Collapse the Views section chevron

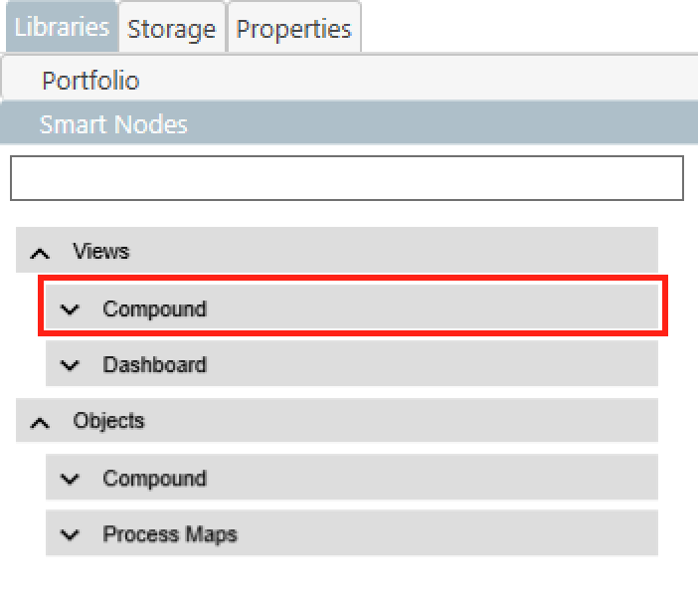coord(40,252)
